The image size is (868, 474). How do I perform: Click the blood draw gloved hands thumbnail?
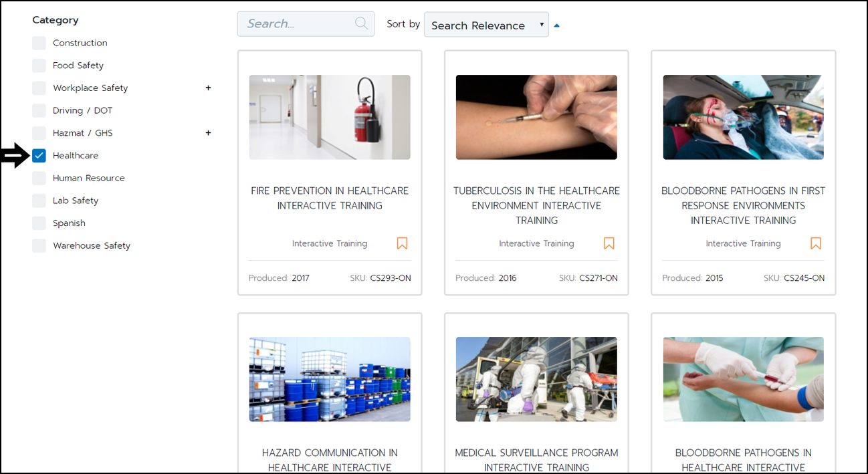[x=744, y=379]
